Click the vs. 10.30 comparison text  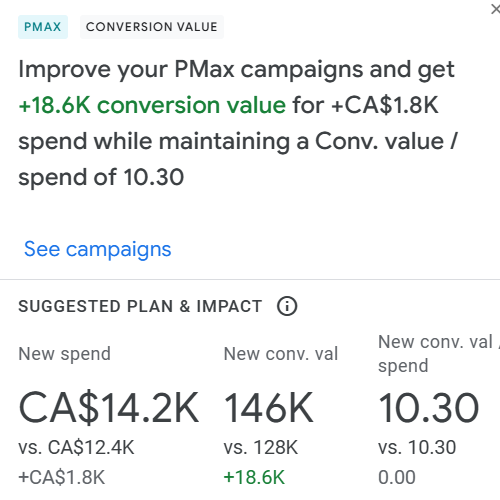[417, 447]
